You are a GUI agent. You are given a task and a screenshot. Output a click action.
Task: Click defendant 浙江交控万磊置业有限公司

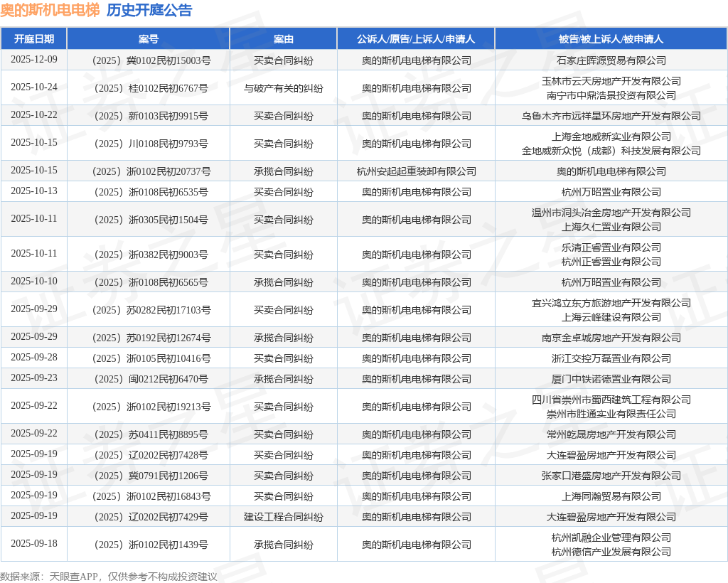pyautogui.click(x=611, y=358)
